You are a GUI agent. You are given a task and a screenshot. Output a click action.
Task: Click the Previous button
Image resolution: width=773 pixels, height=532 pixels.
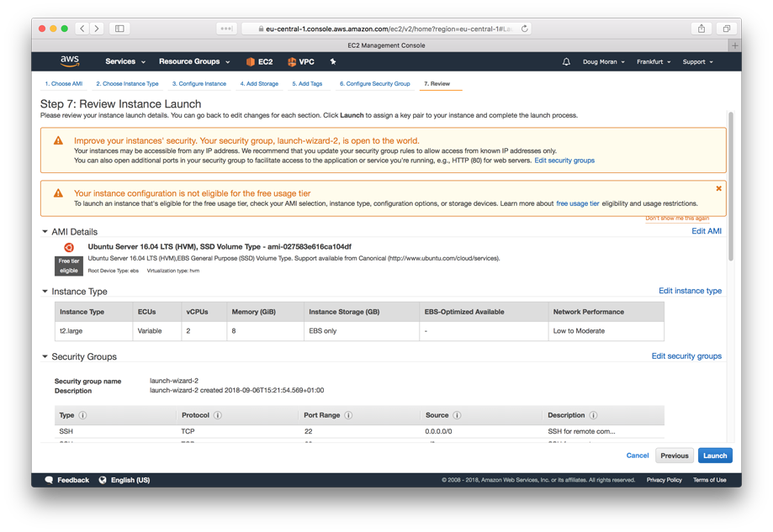pos(675,456)
